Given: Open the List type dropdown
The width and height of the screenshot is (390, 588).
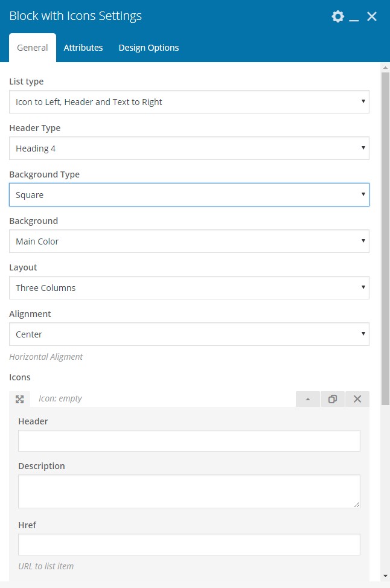Looking at the screenshot, I should (190, 101).
